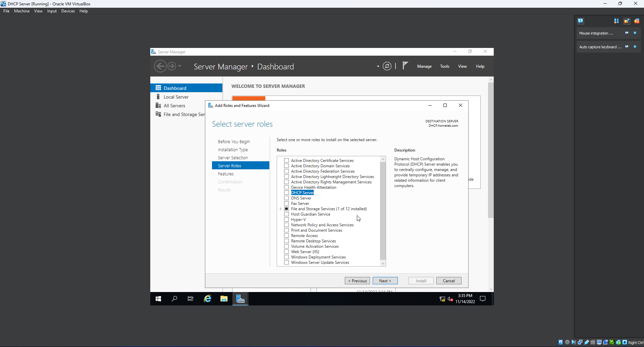Click the optical disc status indicator
The height and width of the screenshot is (347, 644).
click(567, 342)
